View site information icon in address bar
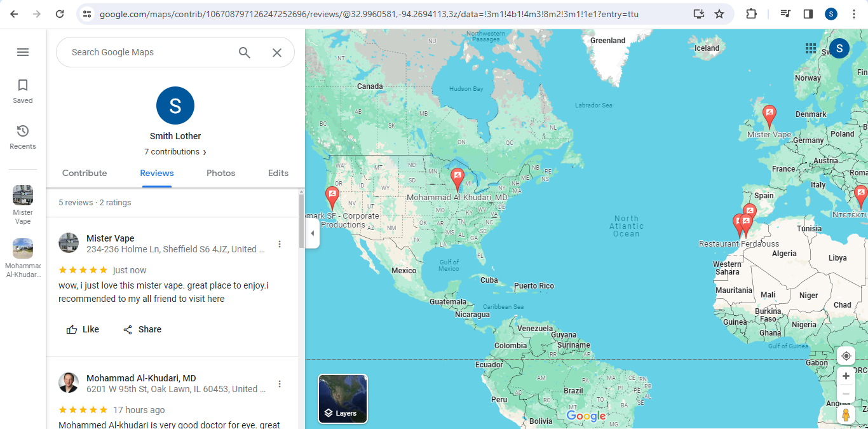Image resolution: width=868 pixels, height=429 pixels. coord(87,14)
